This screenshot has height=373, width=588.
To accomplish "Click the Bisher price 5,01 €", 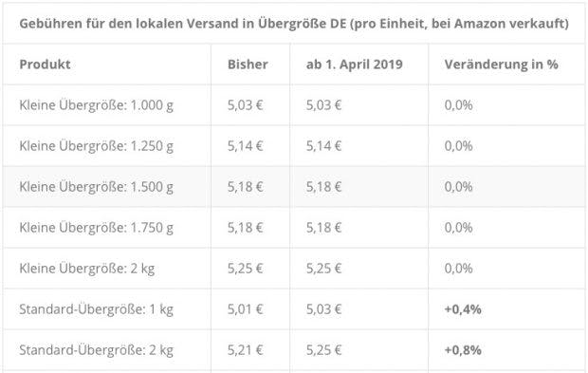I will (246, 309).
